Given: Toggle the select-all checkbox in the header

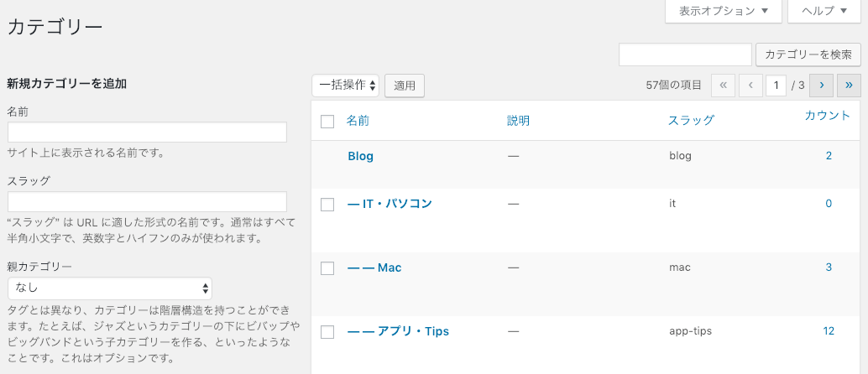Looking at the screenshot, I should pos(327,121).
